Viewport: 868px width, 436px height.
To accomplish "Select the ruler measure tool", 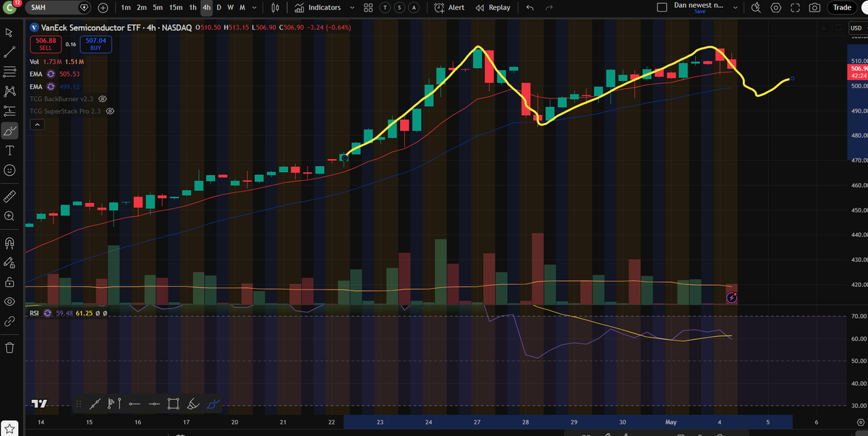I will [9, 196].
